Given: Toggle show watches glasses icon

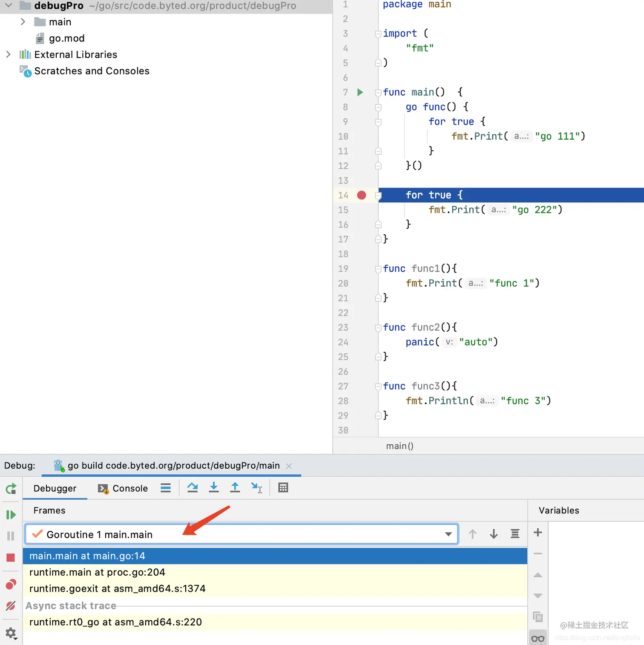Looking at the screenshot, I should click(x=538, y=639).
